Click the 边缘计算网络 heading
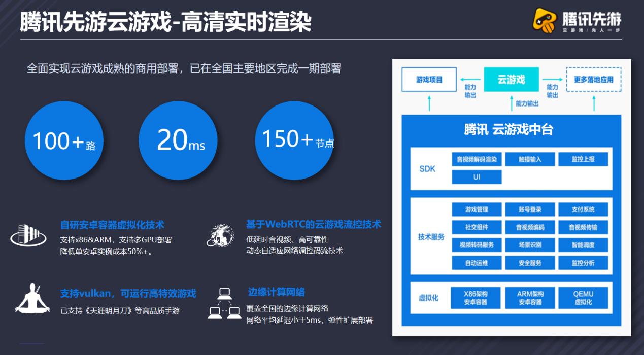644x355 pixels. (x=276, y=292)
